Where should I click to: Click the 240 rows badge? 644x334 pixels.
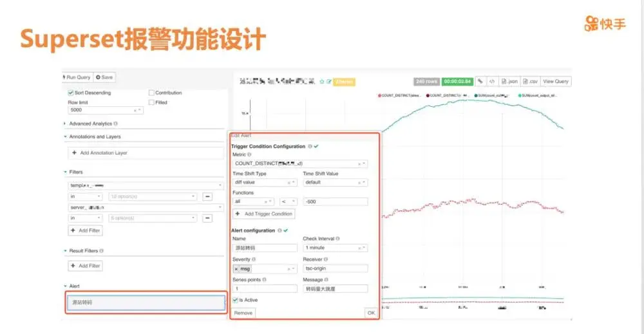click(x=426, y=81)
